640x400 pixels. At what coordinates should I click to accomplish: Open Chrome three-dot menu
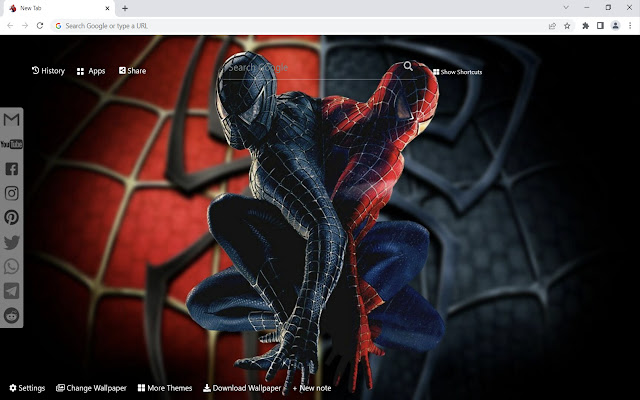[630, 26]
